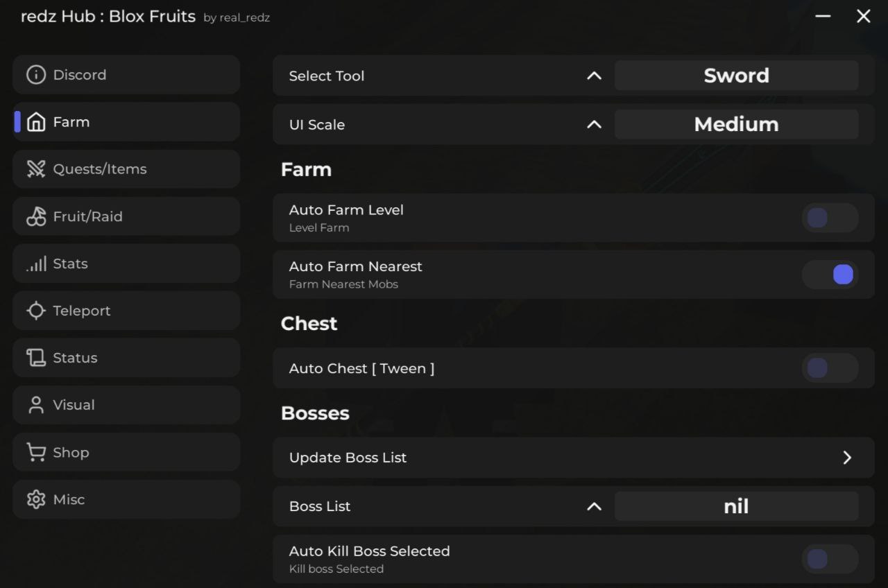The height and width of the screenshot is (588, 888).
Task: Open Quests/Items crossed swords icon
Action: coord(36,169)
